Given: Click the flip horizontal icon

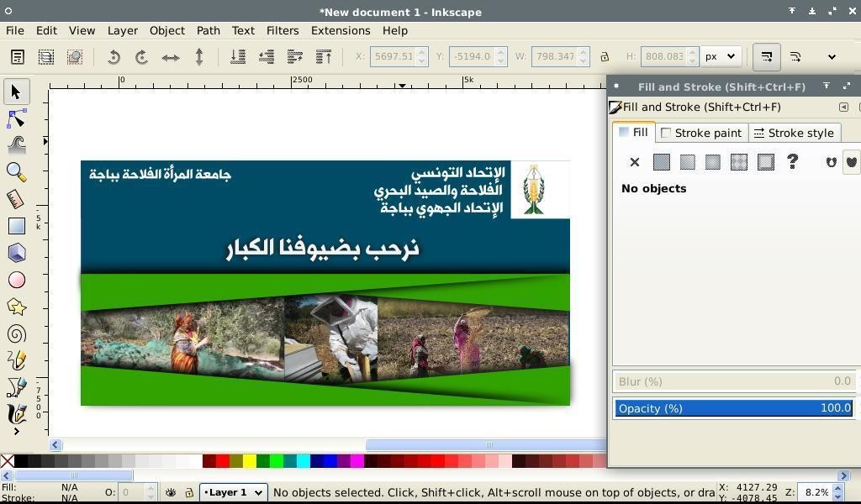Looking at the screenshot, I should point(171,57).
